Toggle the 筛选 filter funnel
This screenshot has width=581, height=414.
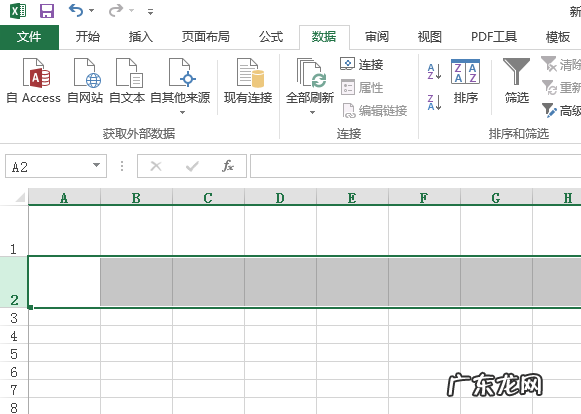517,82
